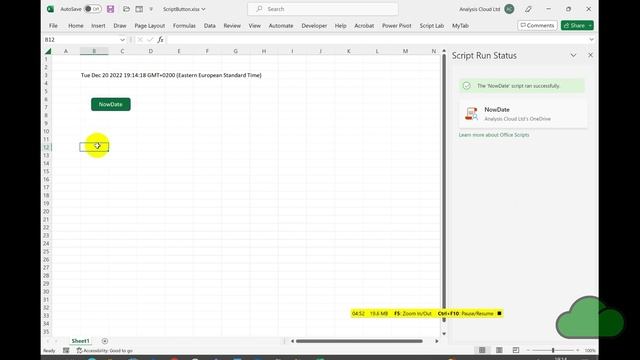Click the New sheet plus icon
Image resolution: width=640 pixels, height=360 pixels.
[x=104, y=341]
